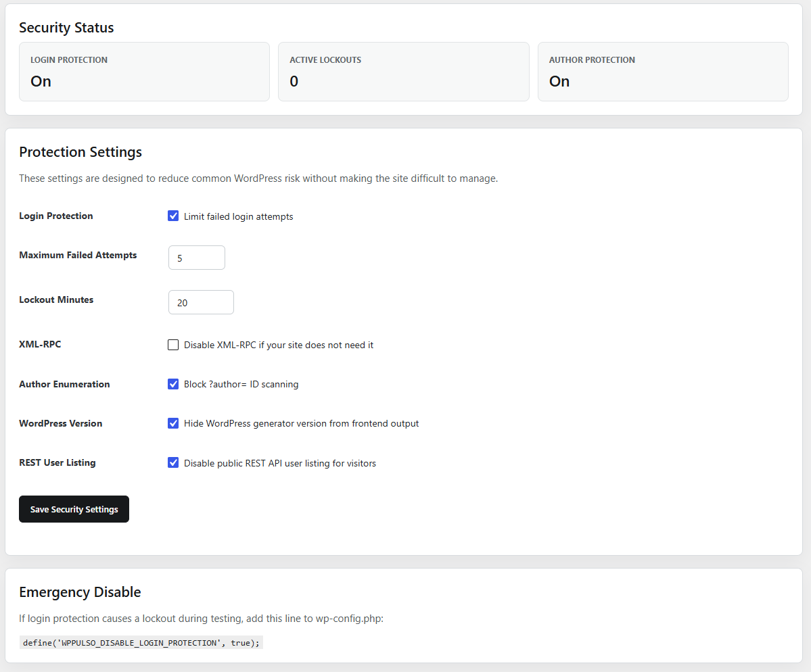Click 'Disable public REST API user listing' text
811x672 pixels.
coord(280,463)
